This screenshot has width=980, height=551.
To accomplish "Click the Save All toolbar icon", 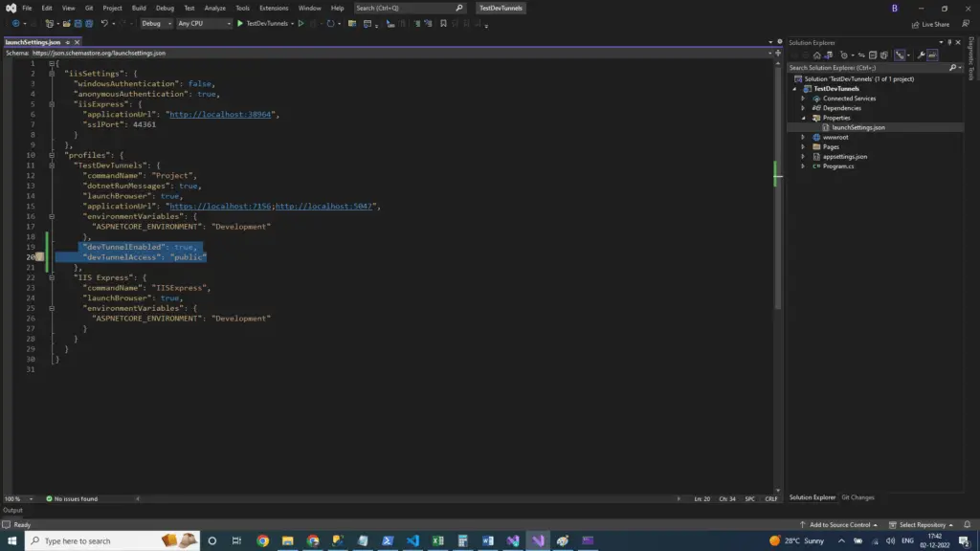I will 89,24.
